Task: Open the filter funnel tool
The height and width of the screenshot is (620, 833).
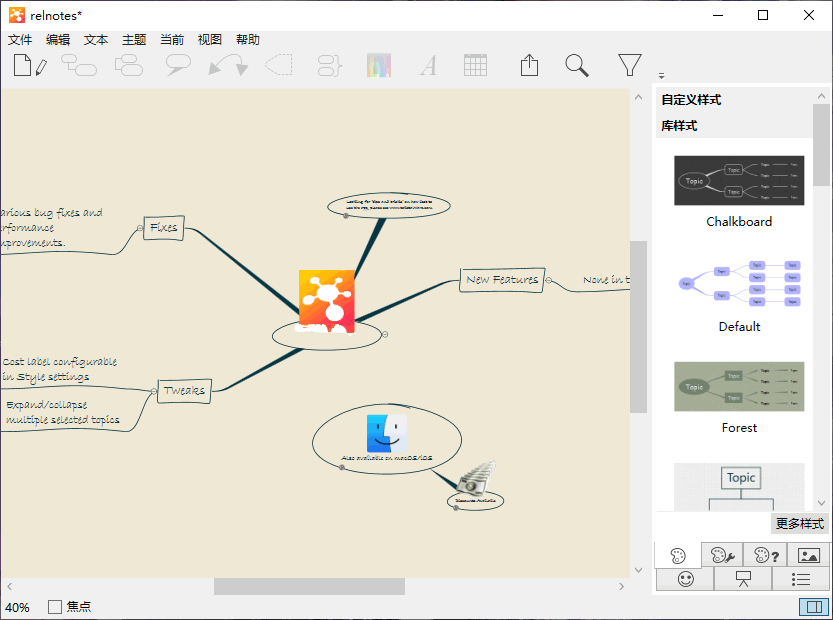Action: click(x=630, y=65)
